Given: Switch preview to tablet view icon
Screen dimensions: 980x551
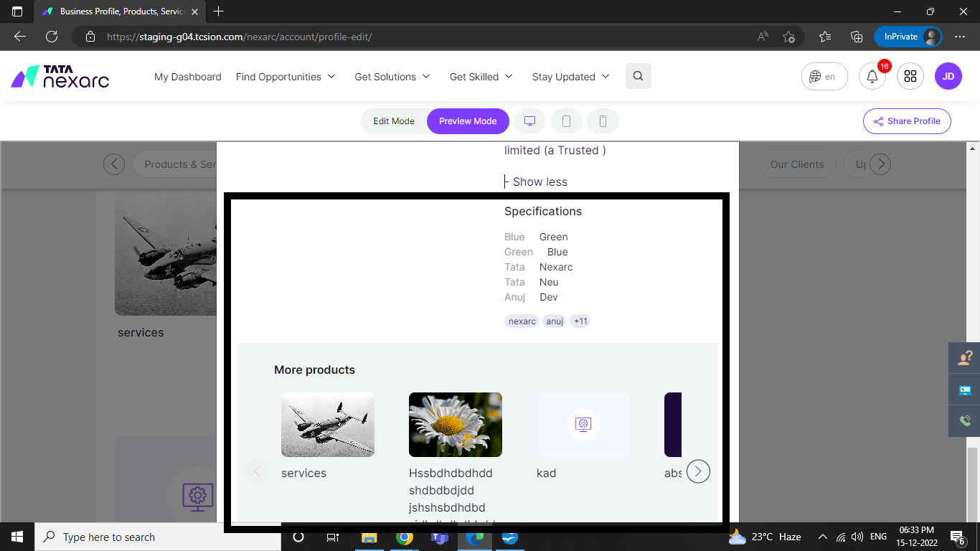Looking at the screenshot, I should point(566,121).
